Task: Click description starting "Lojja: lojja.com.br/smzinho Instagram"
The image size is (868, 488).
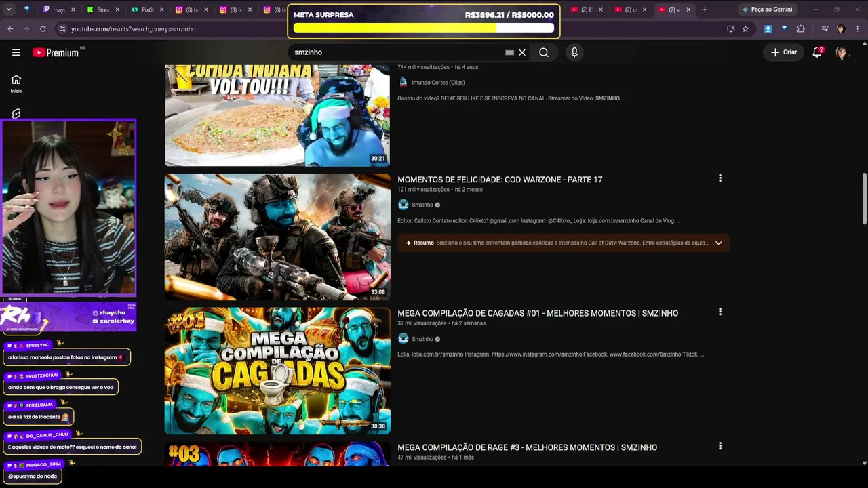Action: (x=551, y=354)
